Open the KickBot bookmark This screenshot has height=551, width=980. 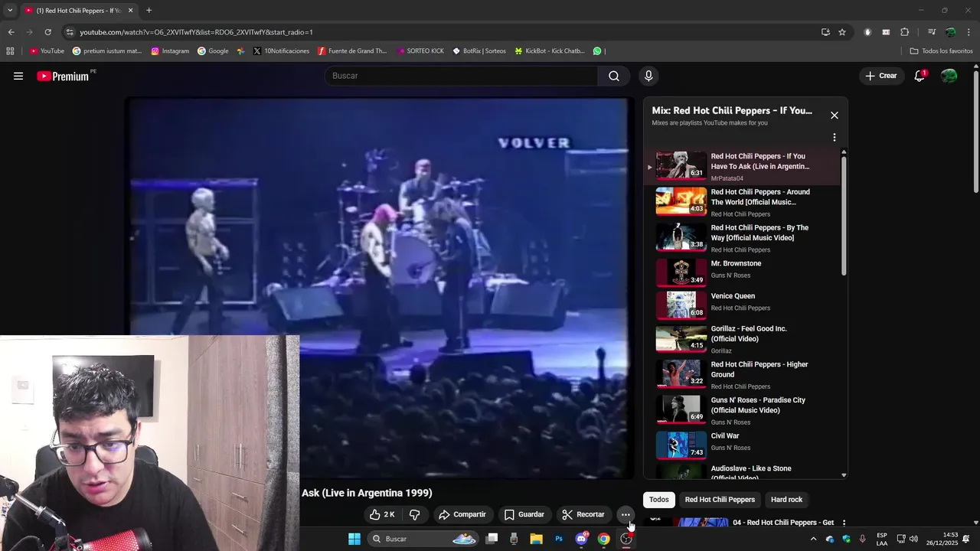tap(549, 51)
